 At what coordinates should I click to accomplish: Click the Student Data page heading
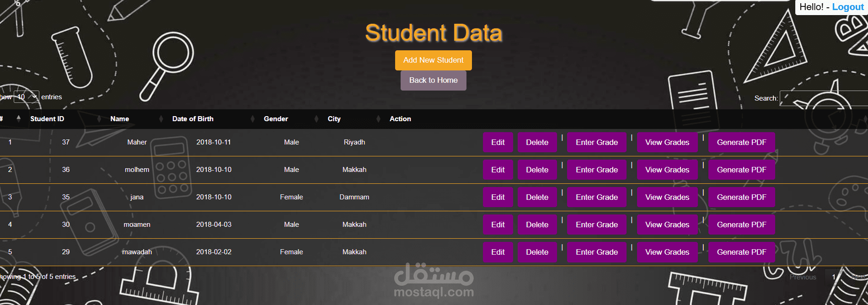point(434,33)
